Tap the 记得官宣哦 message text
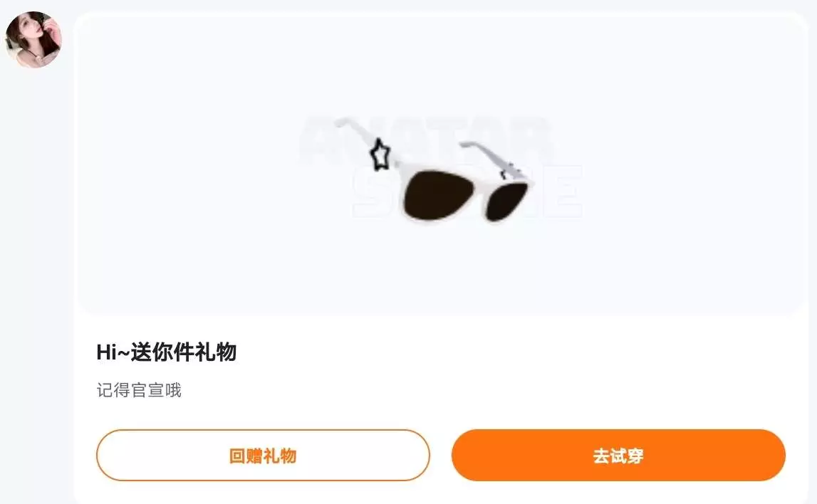817x504 pixels. [x=139, y=390]
